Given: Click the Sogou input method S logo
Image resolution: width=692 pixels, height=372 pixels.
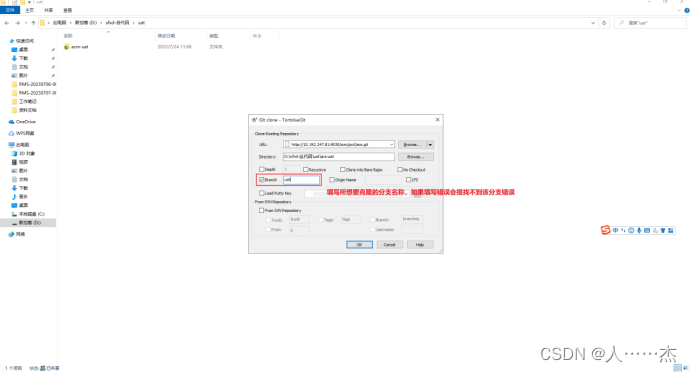Looking at the screenshot, I should click(x=605, y=230).
